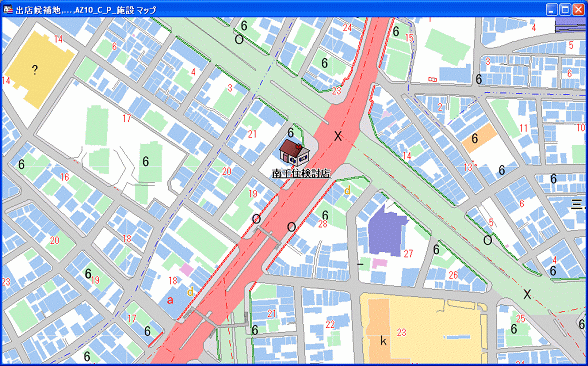The image size is (588, 366).
Task: Select X marker on intersection near store
Action: click(x=338, y=136)
